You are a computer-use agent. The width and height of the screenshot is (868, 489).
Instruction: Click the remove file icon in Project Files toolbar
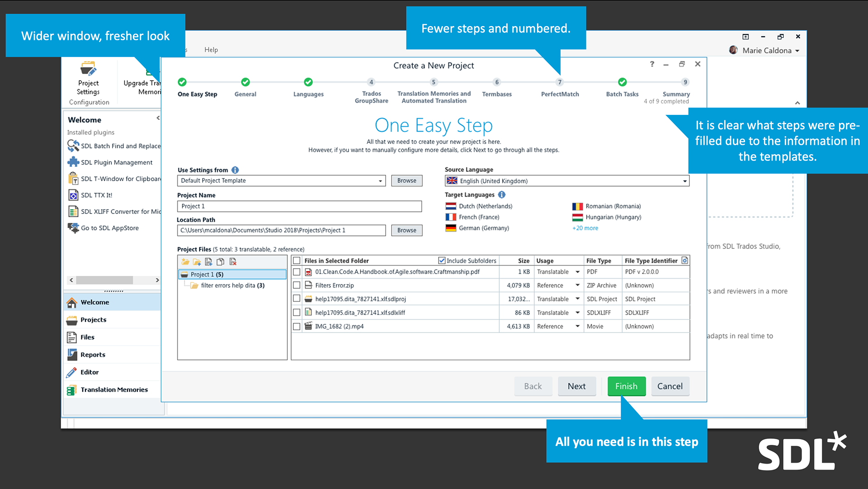pos(233,261)
